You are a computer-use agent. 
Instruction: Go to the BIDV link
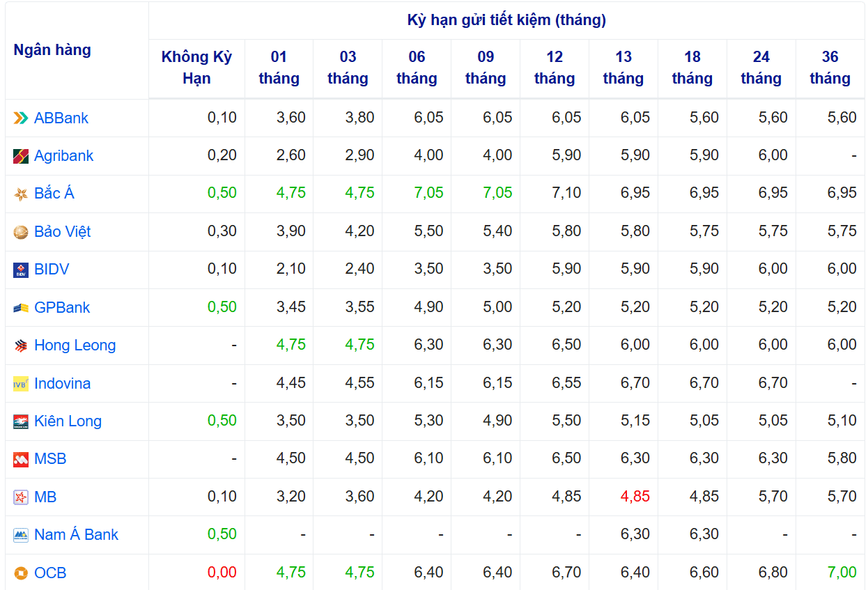coord(52,270)
